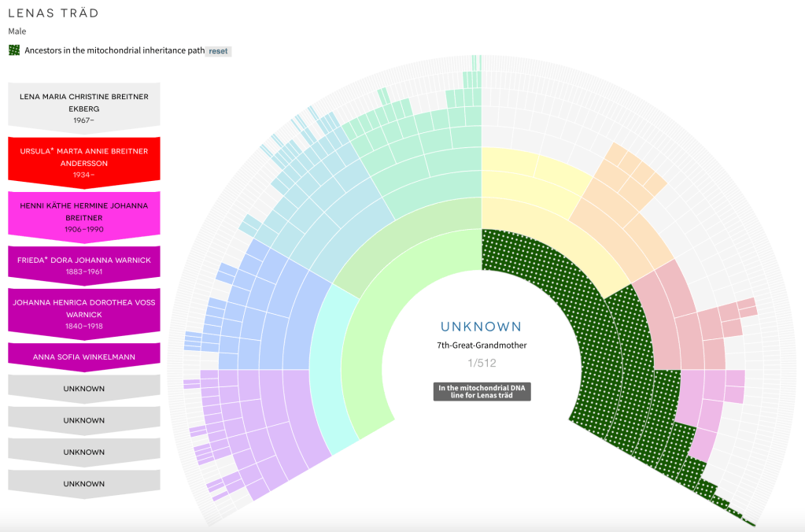Click the Anna Sofia Winkelmann box
The width and height of the screenshot is (805, 532).
pos(84,357)
